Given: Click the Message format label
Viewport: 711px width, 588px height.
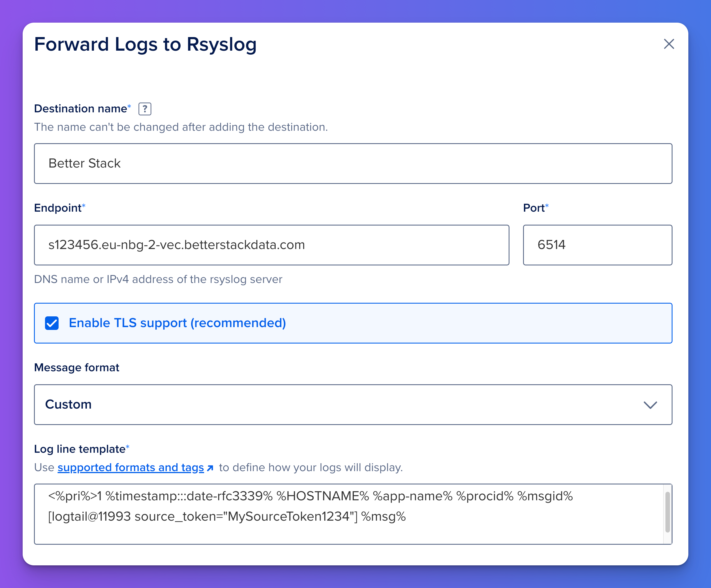Looking at the screenshot, I should [76, 368].
